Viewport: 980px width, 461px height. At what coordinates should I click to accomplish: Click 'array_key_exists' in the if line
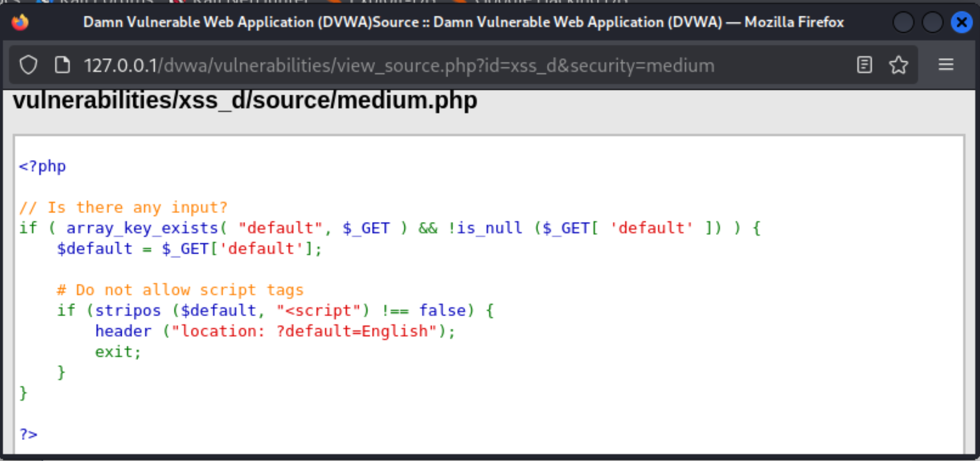coord(142,228)
